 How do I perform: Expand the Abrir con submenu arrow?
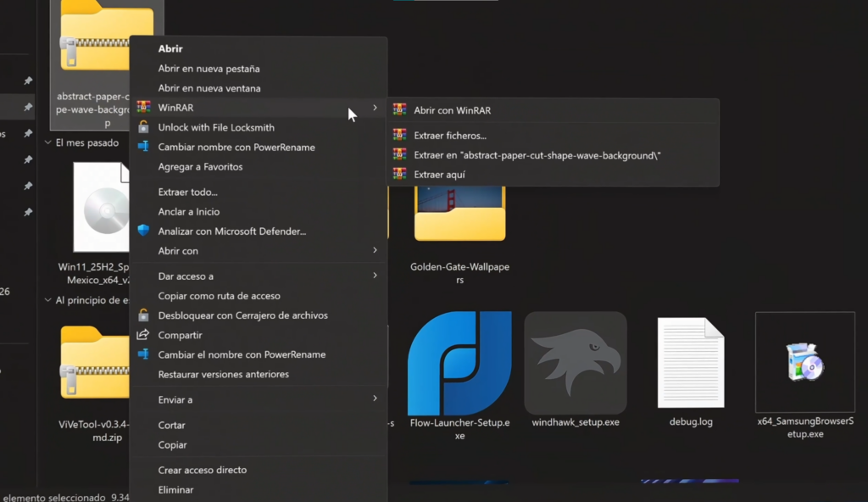click(375, 250)
